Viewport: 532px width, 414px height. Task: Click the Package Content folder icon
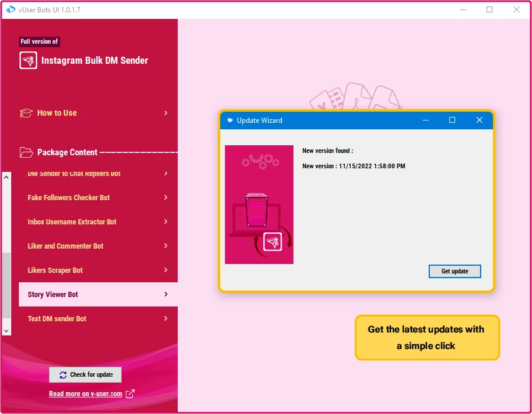pos(26,152)
